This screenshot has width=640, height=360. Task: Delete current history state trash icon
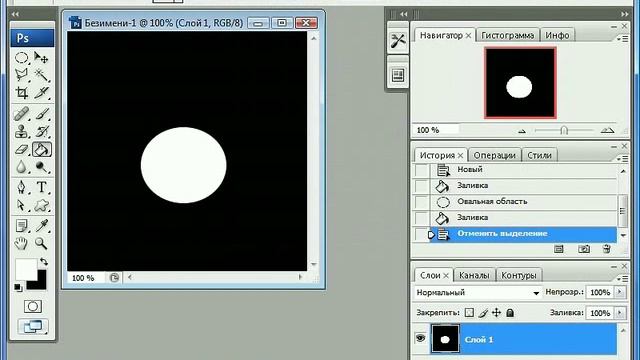(607, 249)
